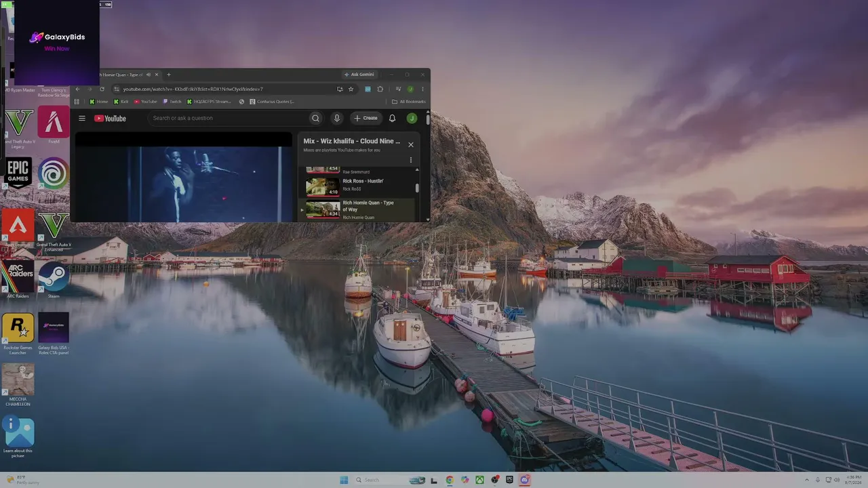This screenshot has height=488, width=868.
Task: Click Learn about this picture icon
Action: [18, 436]
